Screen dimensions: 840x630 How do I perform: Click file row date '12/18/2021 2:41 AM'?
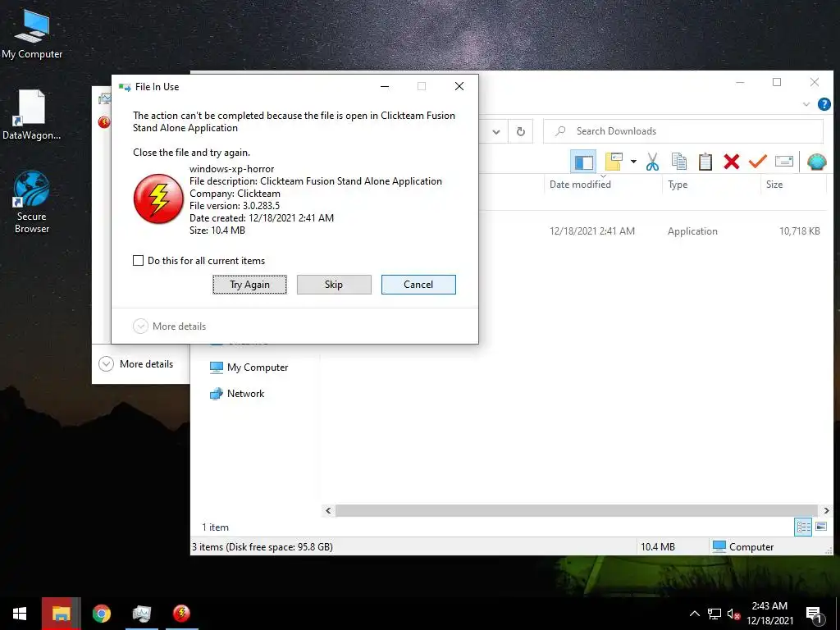click(x=592, y=231)
